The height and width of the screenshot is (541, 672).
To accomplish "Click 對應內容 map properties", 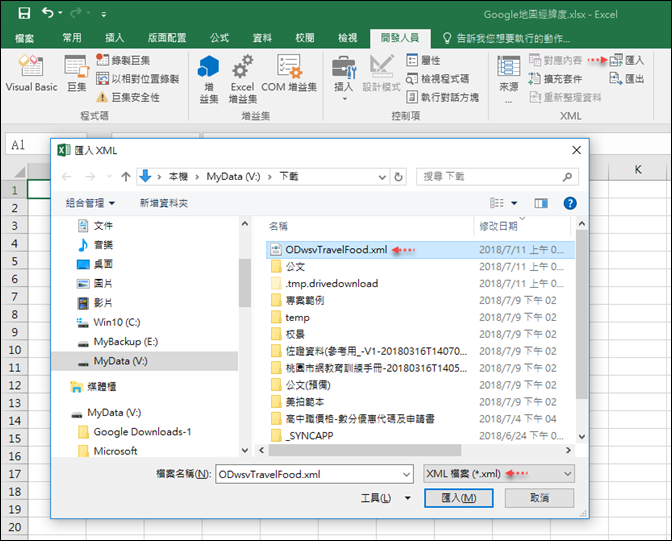I will (x=555, y=60).
